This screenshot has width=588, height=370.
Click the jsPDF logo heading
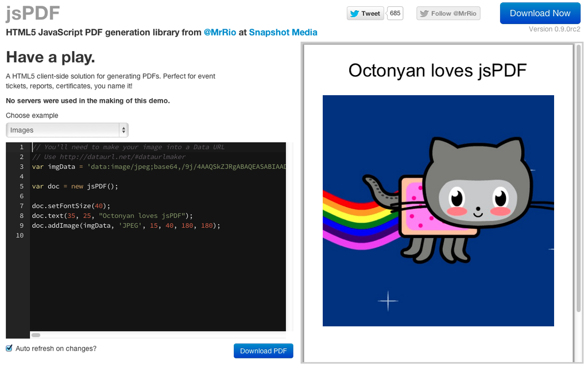point(33,13)
